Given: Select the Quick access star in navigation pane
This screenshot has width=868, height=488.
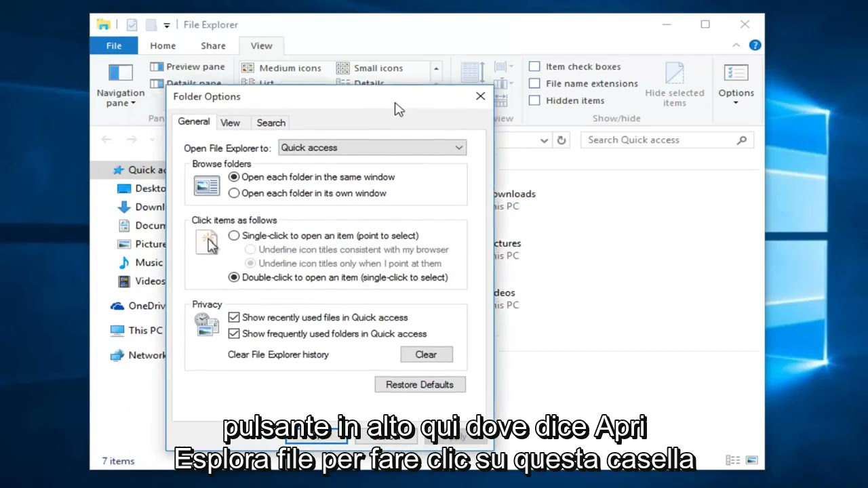Looking at the screenshot, I should [119, 170].
